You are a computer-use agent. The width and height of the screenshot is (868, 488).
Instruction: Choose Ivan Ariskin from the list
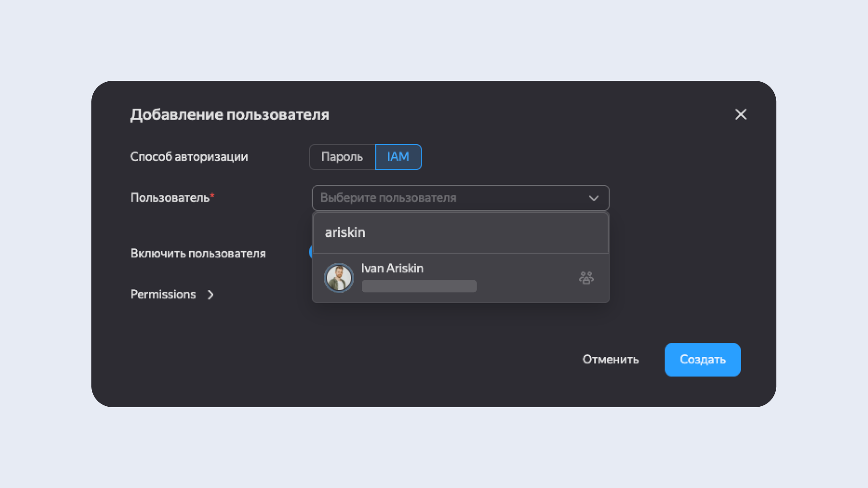point(460,278)
